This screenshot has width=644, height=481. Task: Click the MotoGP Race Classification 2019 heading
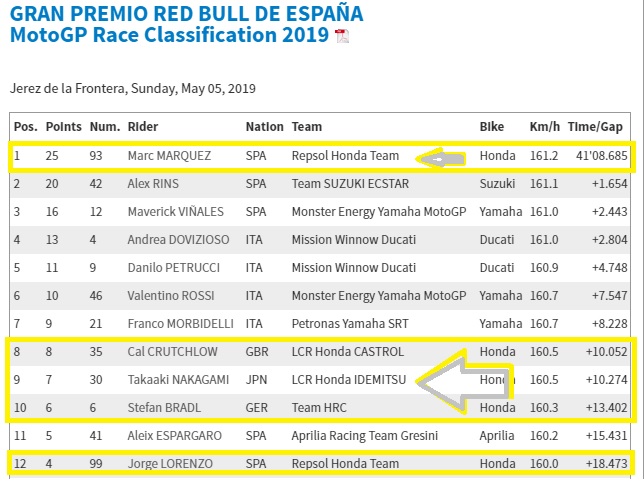(168, 36)
